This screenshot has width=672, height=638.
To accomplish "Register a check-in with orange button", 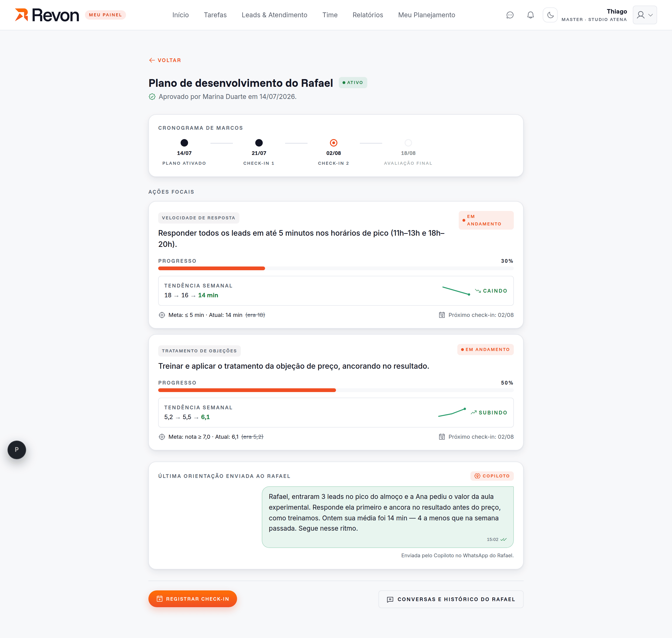I will [x=192, y=599].
